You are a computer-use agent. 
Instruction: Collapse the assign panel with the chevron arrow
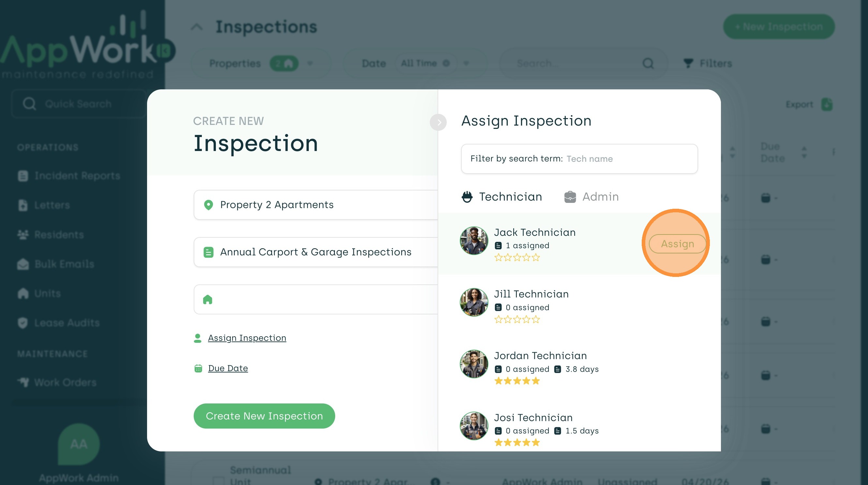click(x=438, y=122)
